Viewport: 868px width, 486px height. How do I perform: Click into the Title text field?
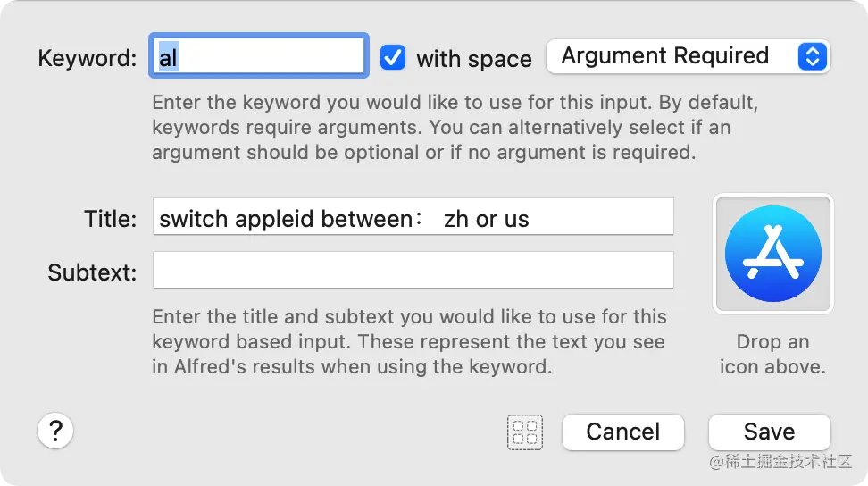point(413,217)
